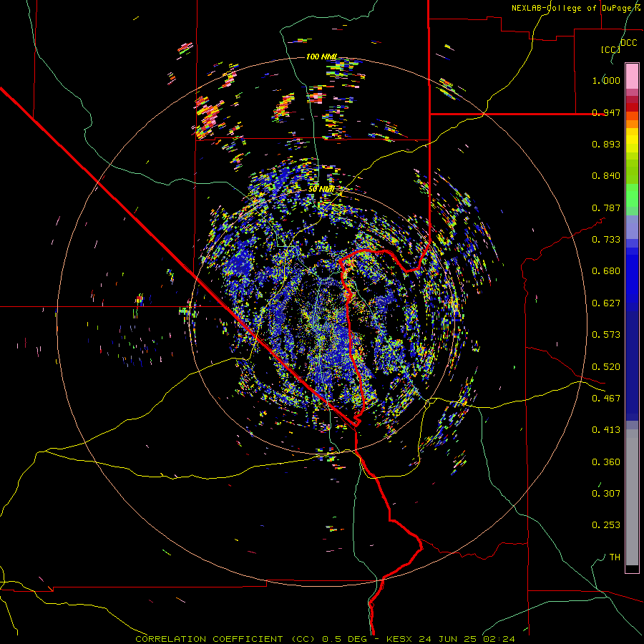Screen dimensions: 644x644
Task: Click the 0.733 scale value
Action: tap(606, 240)
